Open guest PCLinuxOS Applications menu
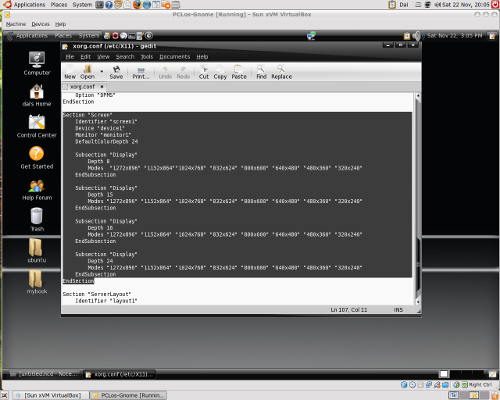 pos(28,36)
